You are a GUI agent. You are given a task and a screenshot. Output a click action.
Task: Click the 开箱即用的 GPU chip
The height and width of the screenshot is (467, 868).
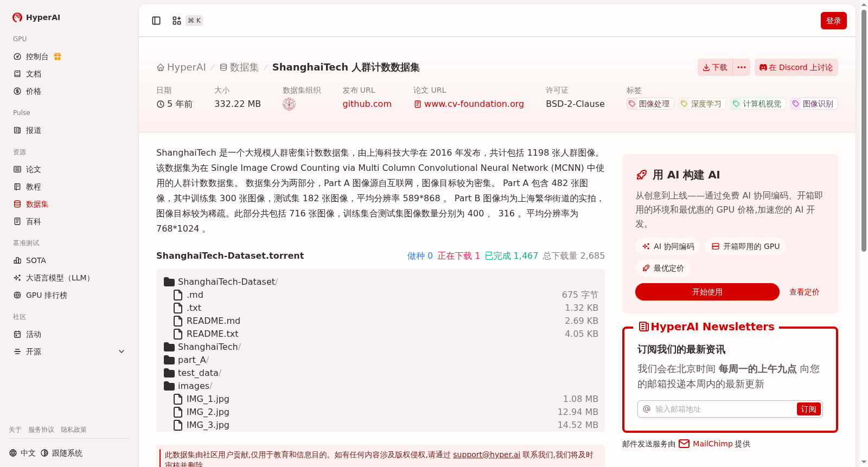point(745,246)
